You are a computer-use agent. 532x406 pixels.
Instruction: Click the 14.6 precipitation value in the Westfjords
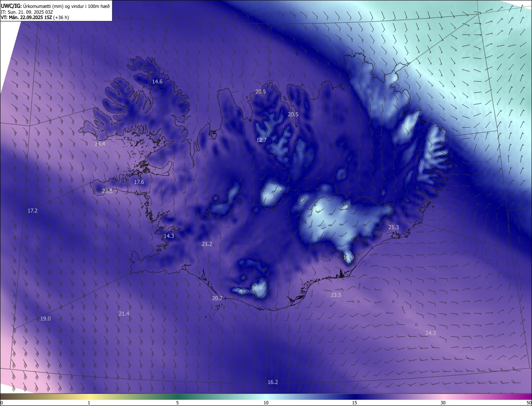(x=157, y=81)
